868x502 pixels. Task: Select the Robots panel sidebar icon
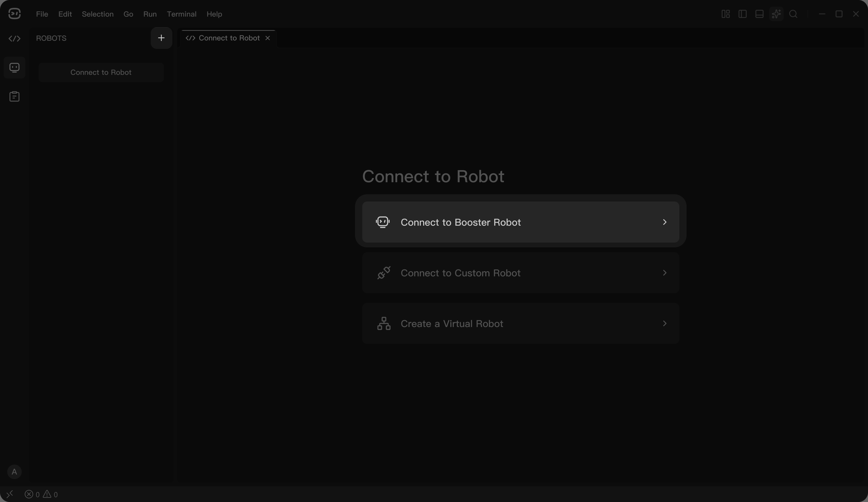coord(14,67)
